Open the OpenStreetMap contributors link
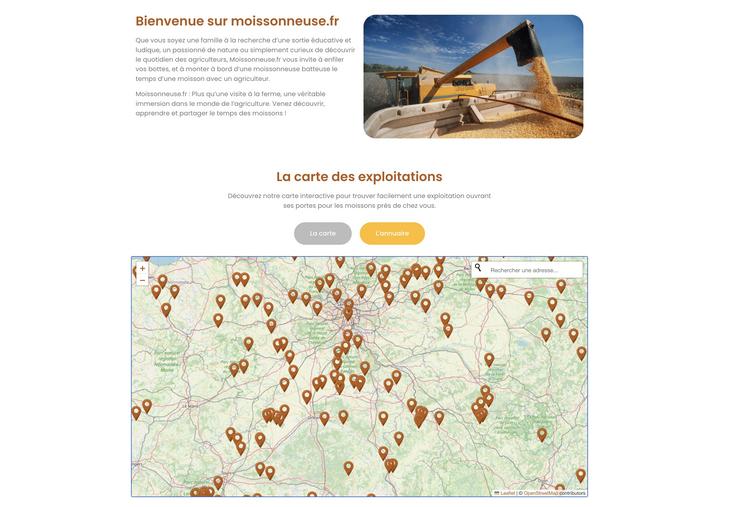The height and width of the screenshot is (507, 738). [x=540, y=493]
